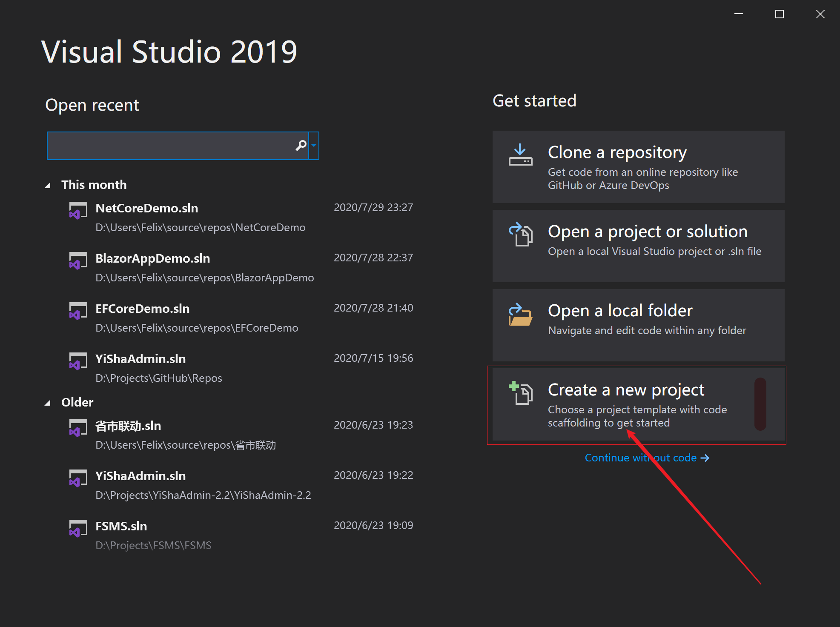Open BlazorAppDemo.sln from recent list
Viewport: 840px width, 627px height.
point(152,258)
